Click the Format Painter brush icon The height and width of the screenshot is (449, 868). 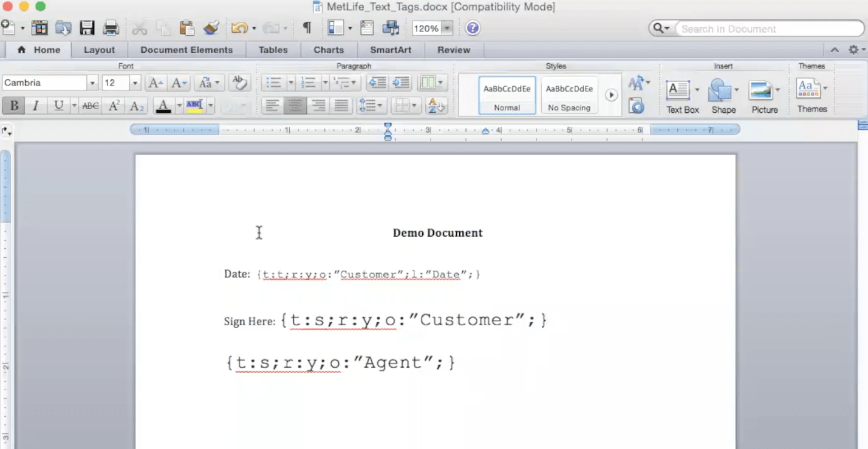[211, 28]
